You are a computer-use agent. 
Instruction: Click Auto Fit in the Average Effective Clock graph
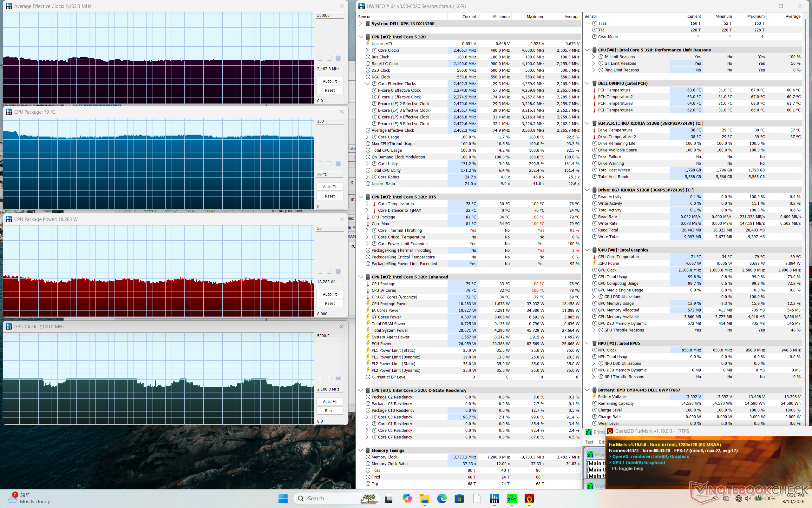coord(330,81)
